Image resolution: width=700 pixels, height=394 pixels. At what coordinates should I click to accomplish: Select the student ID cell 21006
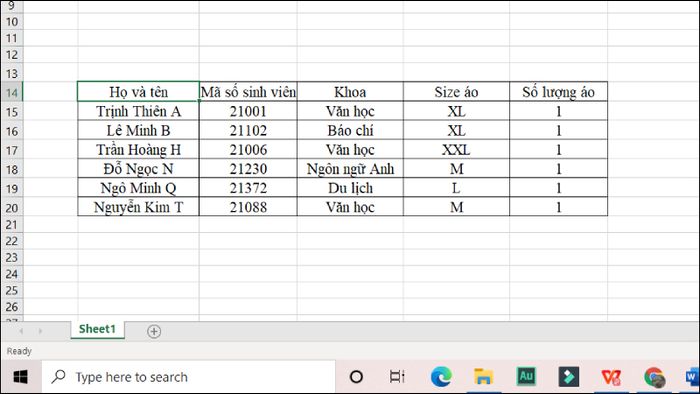248,149
